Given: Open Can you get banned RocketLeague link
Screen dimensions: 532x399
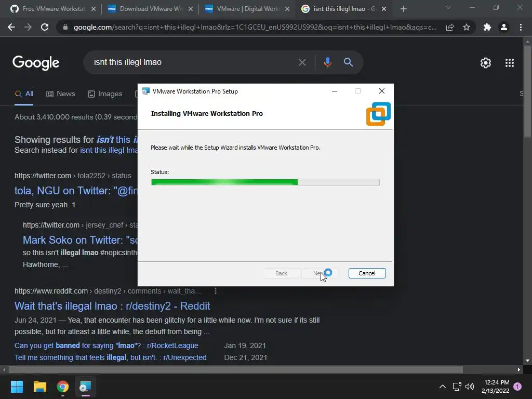Looking at the screenshot, I should 106,345.
